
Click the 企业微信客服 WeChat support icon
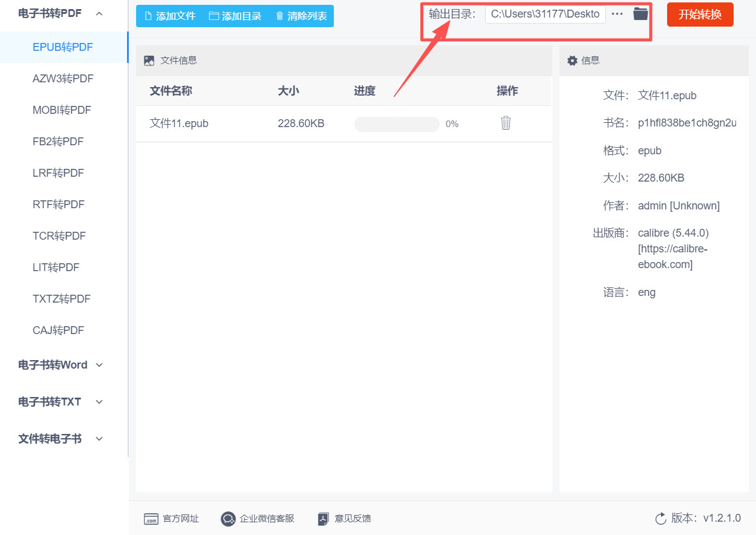click(x=228, y=519)
